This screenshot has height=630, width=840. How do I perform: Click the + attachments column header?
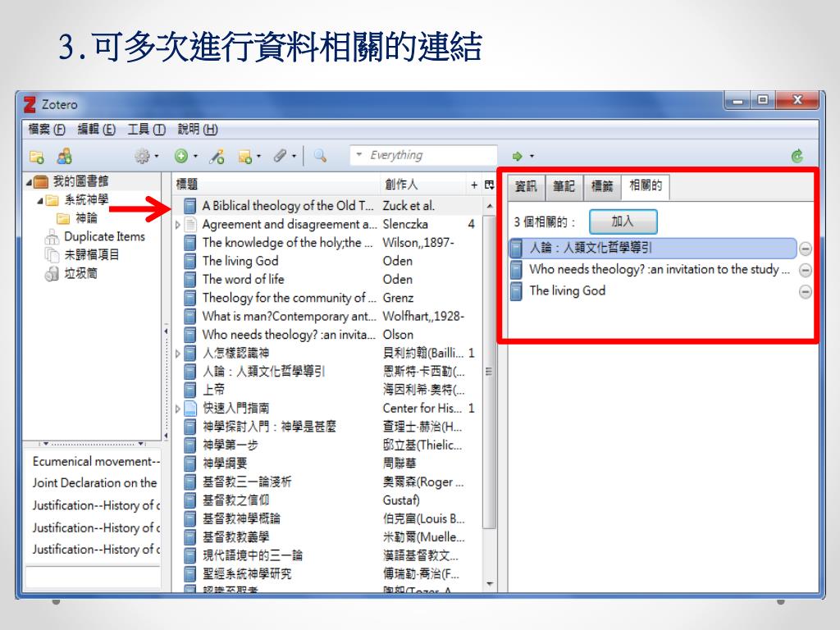[474, 185]
